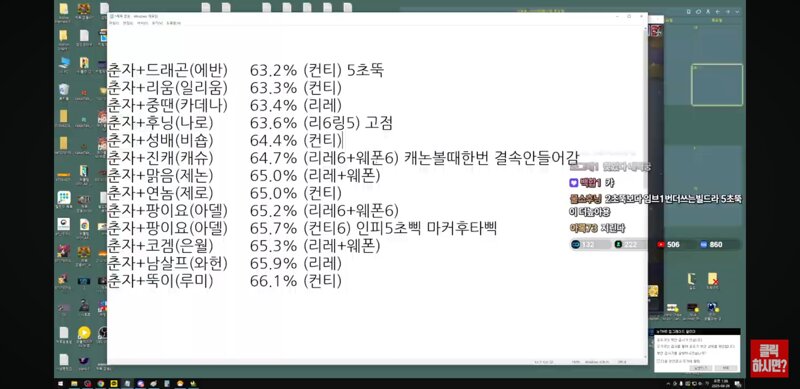Launch Chrome from the taskbar

(101, 383)
